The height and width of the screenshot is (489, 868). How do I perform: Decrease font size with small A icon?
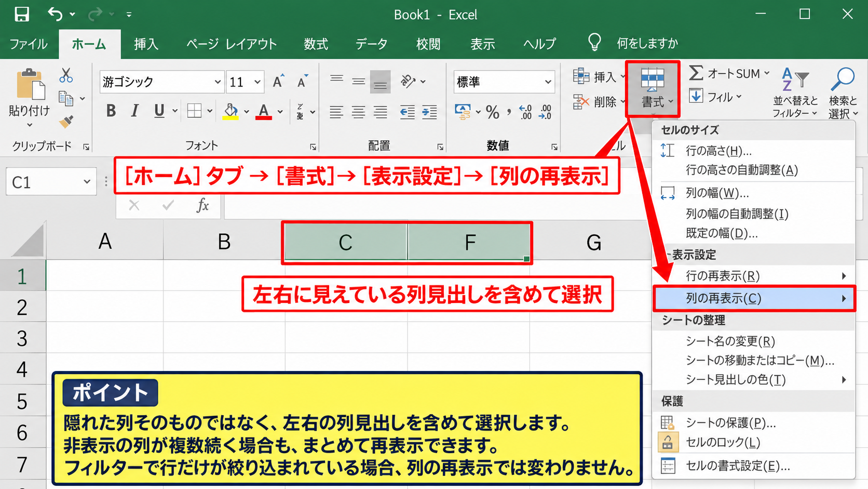pos(302,82)
